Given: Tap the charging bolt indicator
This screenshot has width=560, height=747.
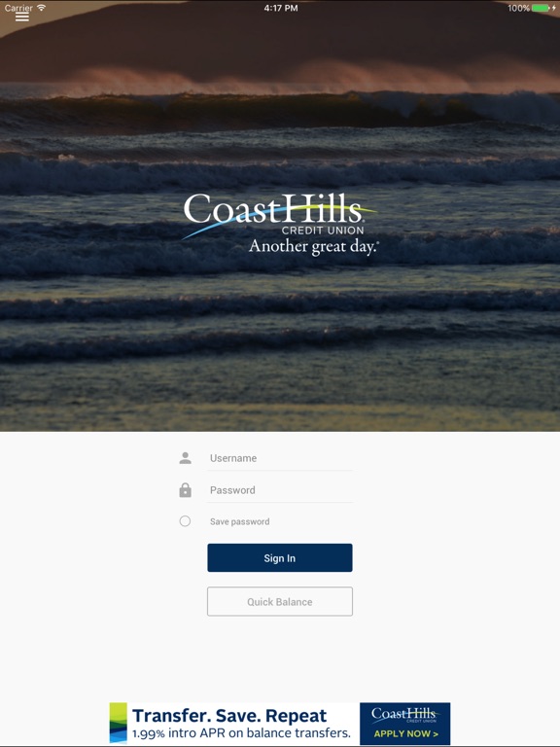Looking at the screenshot, I should (x=554, y=8).
